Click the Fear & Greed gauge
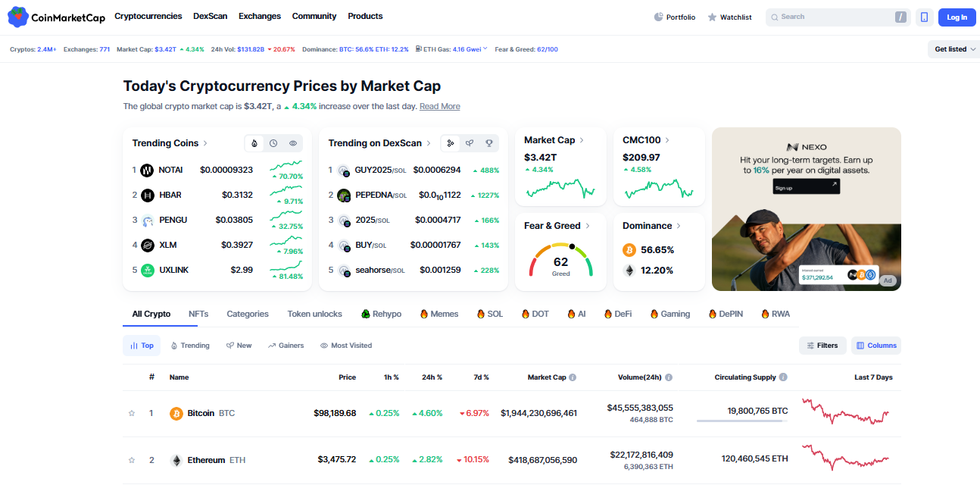This screenshot has width=980, height=485. 560,260
